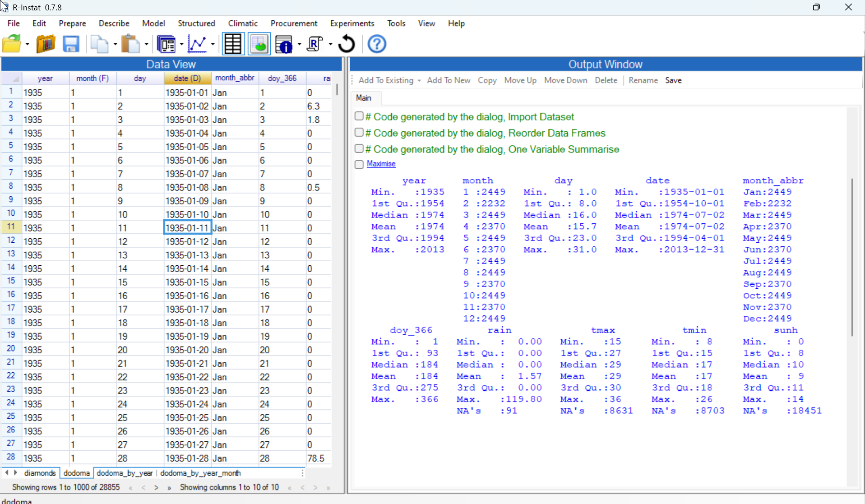The width and height of the screenshot is (865, 504).
Task: Select cell 1935-01-11 in date column
Action: (x=187, y=228)
